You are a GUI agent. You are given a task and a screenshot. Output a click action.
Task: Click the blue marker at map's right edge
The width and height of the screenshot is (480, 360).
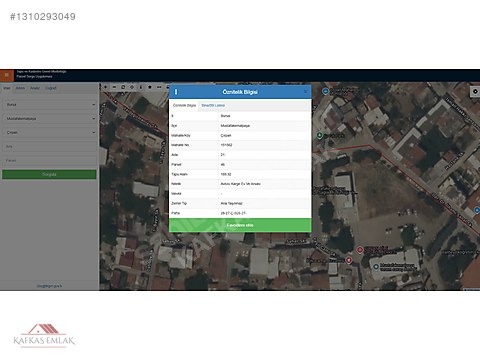point(477,210)
